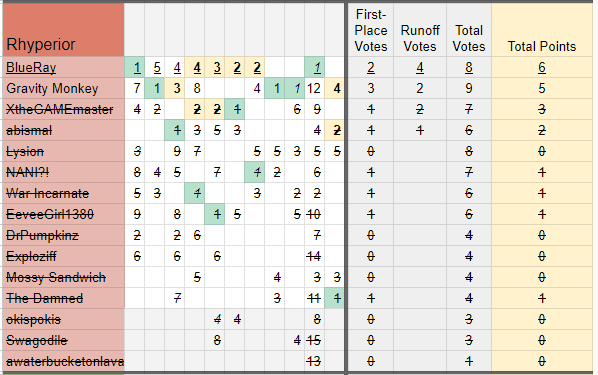Select the green cell in EeveeGirl1380 row
The image size is (598, 375).
tap(214, 214)
